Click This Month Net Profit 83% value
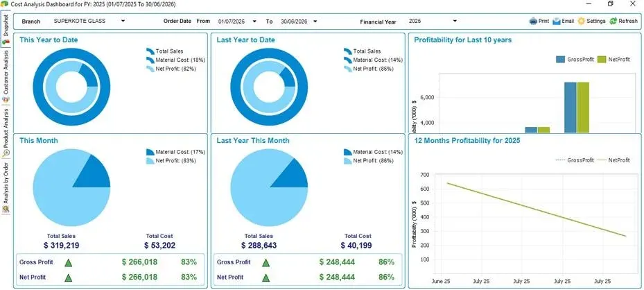Screen dimensions: 644x290 pos(189,278)
